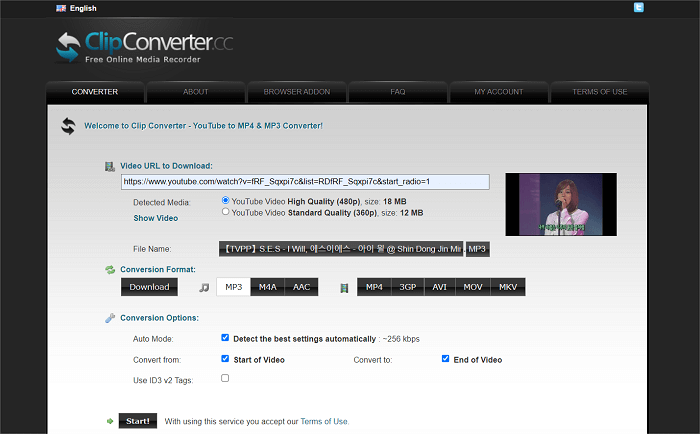Click the wrench Conversion Options icon

coord(110,318)
